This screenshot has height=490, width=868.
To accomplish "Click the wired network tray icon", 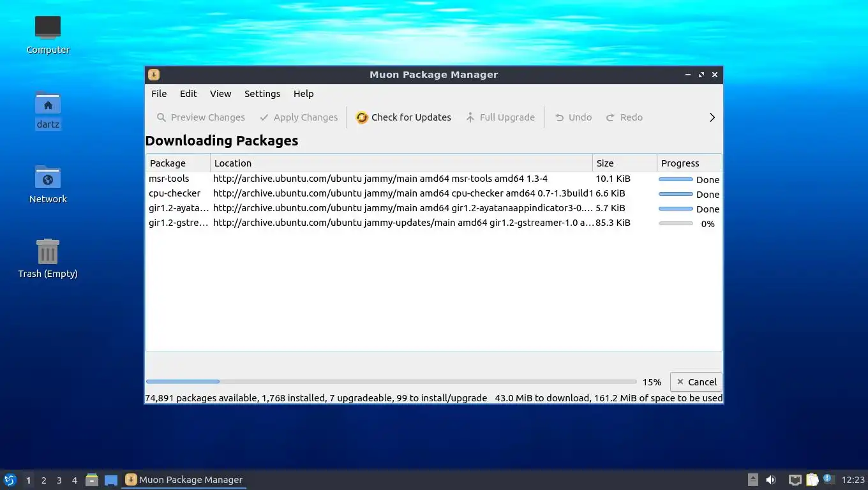I will pyautogui.click(x=795, y=480).
